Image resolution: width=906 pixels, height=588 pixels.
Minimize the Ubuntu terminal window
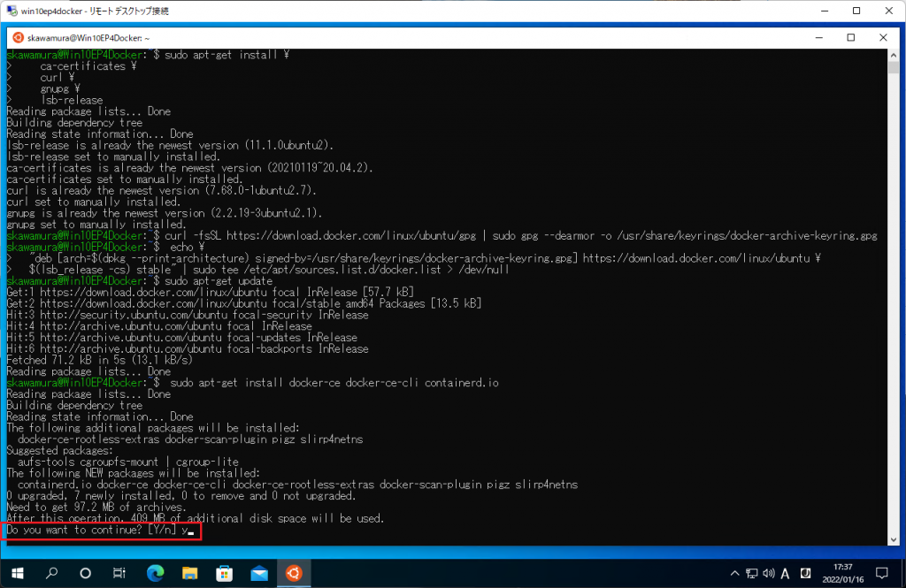tap(818, 37)
